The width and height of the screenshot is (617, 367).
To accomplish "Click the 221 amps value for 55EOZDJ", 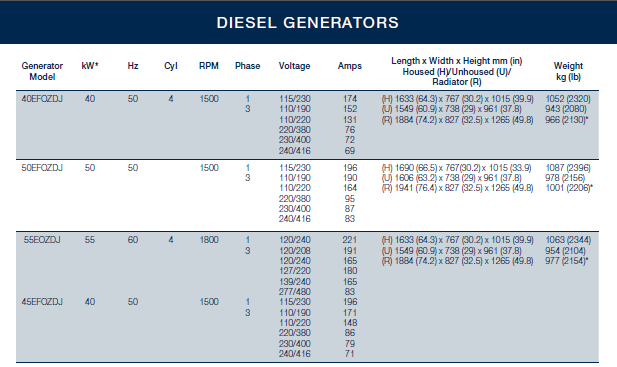I will [x=349, y=240].
